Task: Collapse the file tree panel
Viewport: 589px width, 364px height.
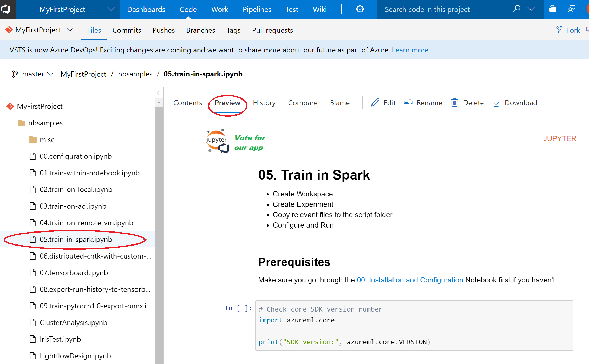Action: pos(158,93)
